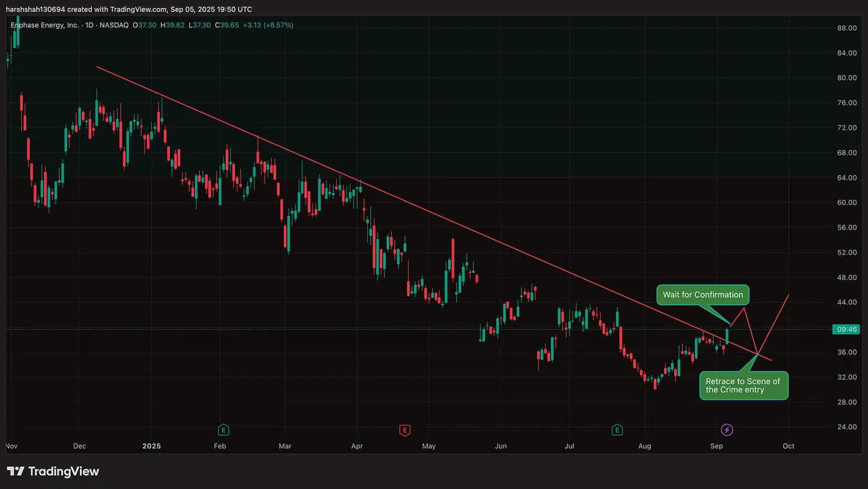
Task: Click the high value H39.82
Action: click(174, 25)
